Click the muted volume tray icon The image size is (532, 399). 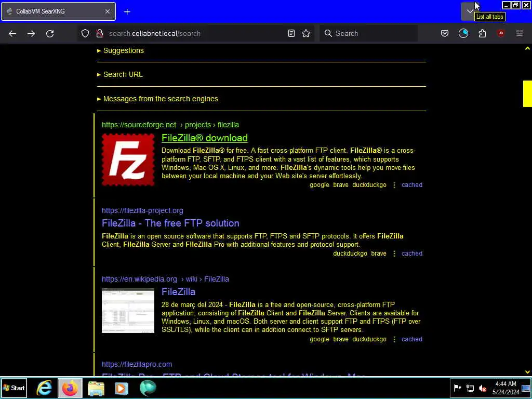point(482,388)
